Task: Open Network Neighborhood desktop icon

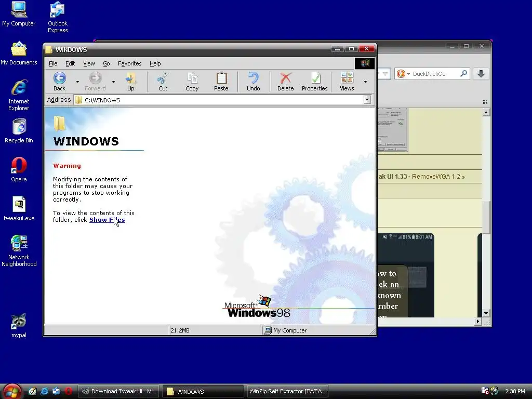Action: click(19, 251)
